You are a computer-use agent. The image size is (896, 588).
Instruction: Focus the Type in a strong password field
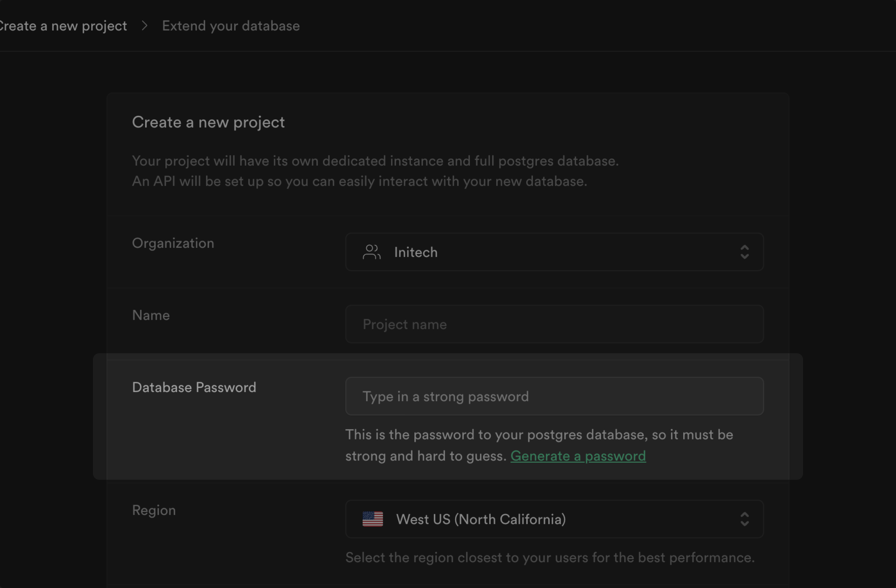pyautogui.click(x=554, y=396)
